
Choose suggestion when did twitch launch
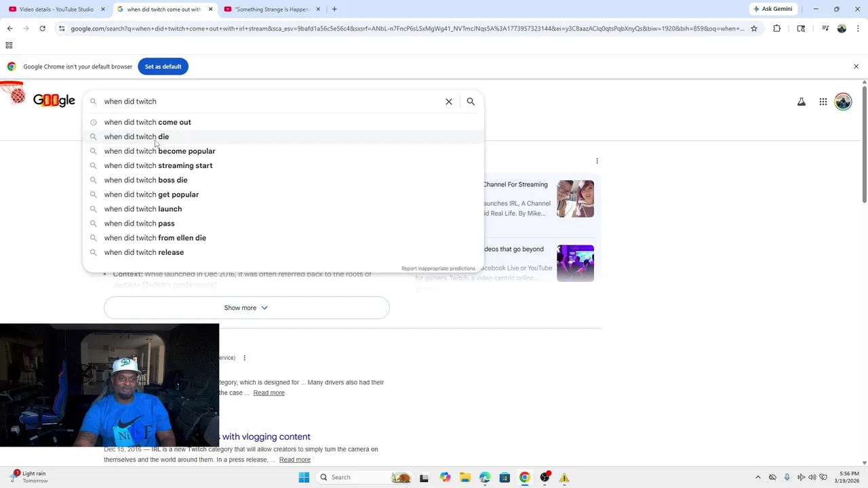[x=283, y=209]
